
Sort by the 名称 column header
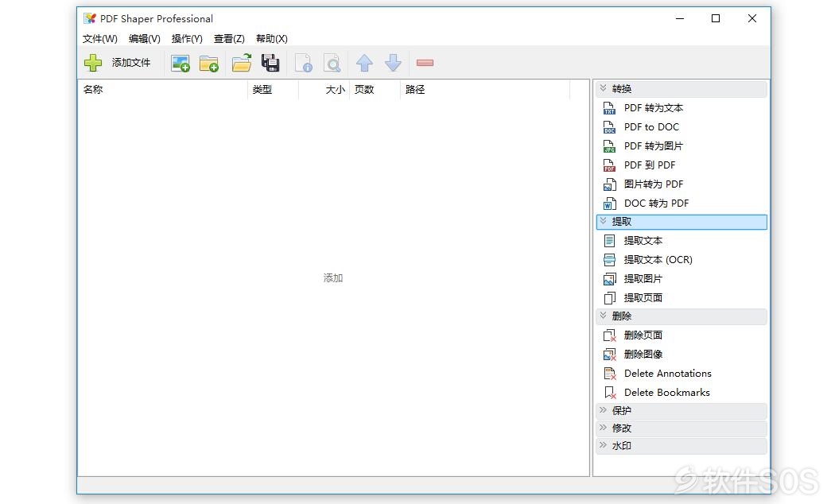coord(163,90)
